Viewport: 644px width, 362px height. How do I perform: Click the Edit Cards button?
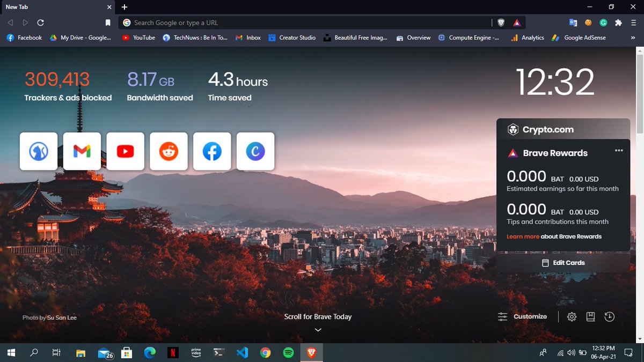563,263
